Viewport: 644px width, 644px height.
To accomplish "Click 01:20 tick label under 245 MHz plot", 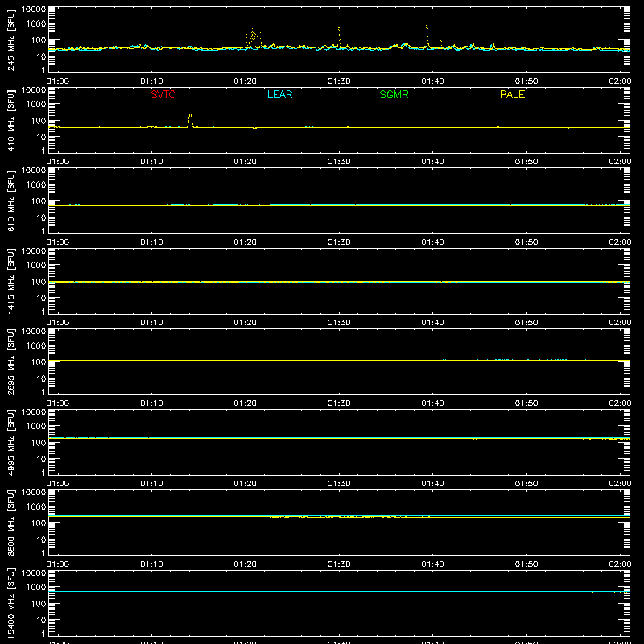I will tap(246, 81).
